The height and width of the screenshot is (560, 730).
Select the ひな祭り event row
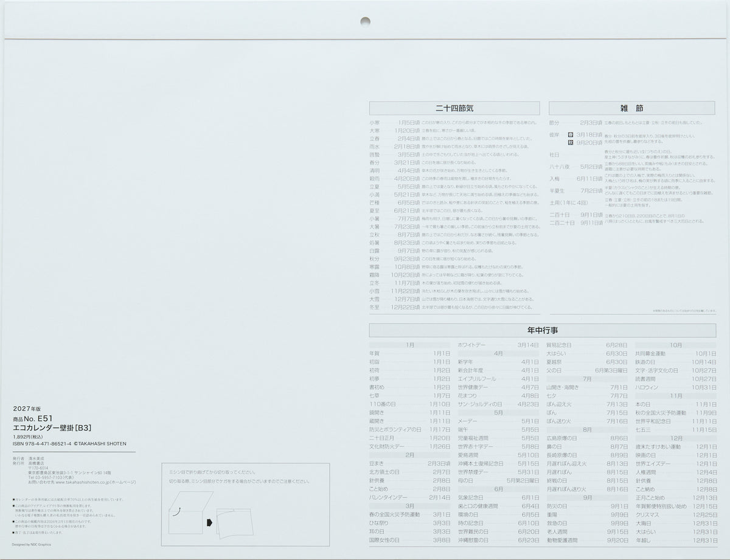pyautogui.click(x=410, y=523)
